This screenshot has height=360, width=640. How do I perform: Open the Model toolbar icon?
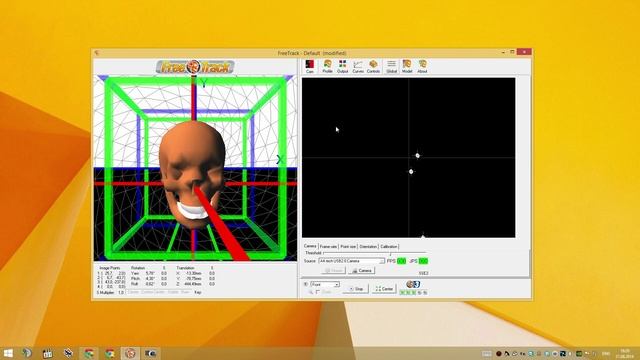(407, 66)
